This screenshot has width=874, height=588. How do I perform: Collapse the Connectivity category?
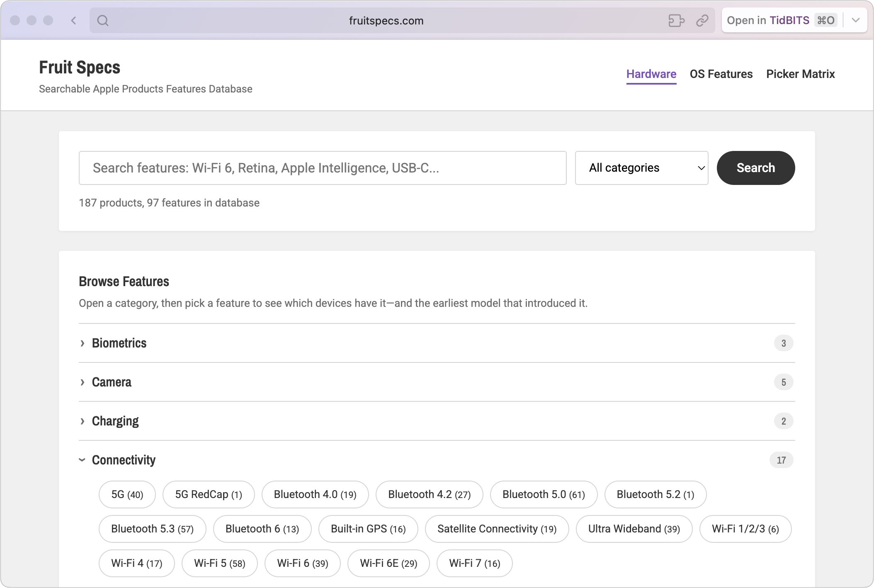click(x=437, y=460)
